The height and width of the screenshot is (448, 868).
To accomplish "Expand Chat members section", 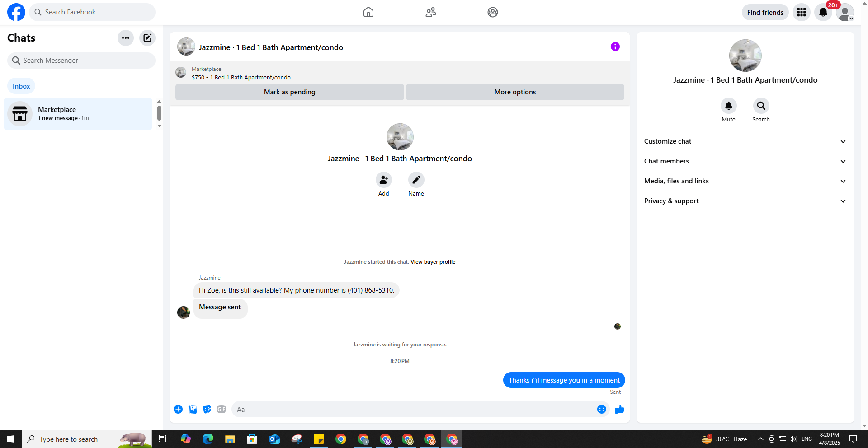I will point(745,161).
